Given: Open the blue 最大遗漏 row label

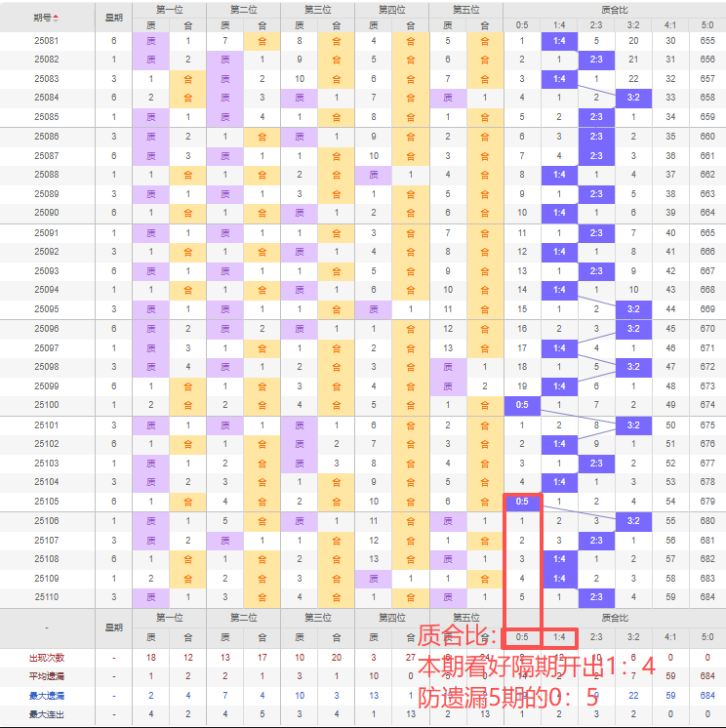Looking at the screenshot, I should [x=46, y=696].
